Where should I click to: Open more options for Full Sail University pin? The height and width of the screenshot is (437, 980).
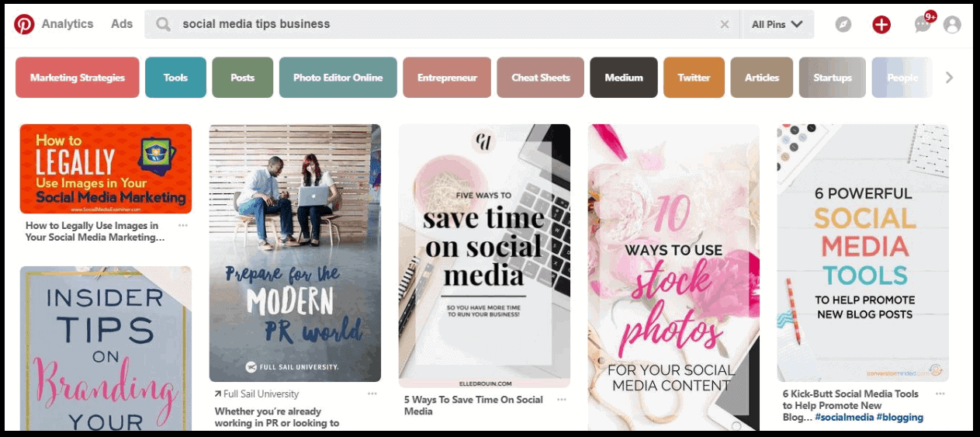pos(372,394)
